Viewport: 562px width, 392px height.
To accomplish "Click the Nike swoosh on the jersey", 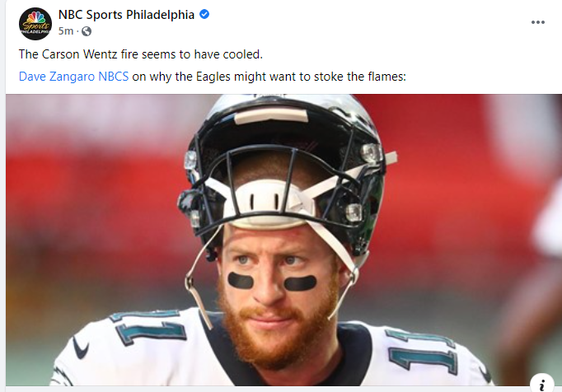I will 81,348.
